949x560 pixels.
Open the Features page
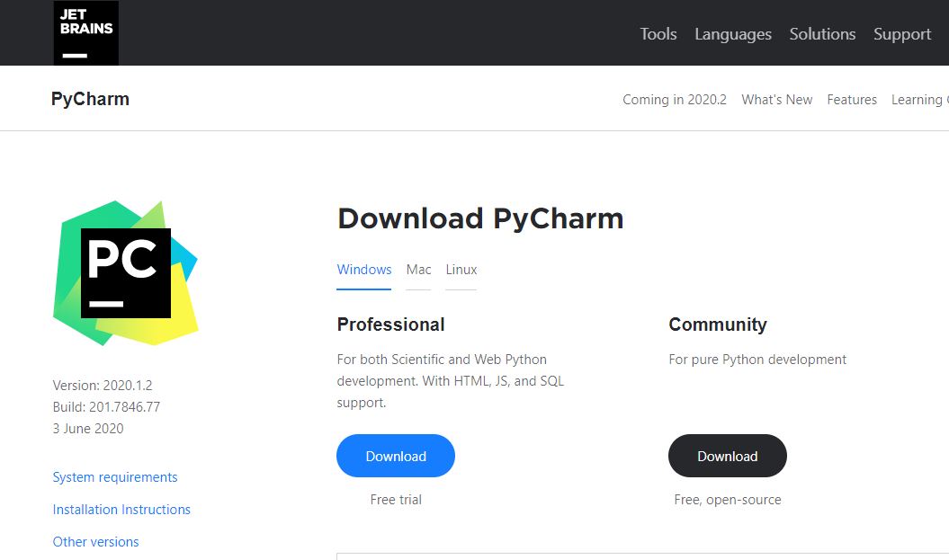click(x=852, y=100)
